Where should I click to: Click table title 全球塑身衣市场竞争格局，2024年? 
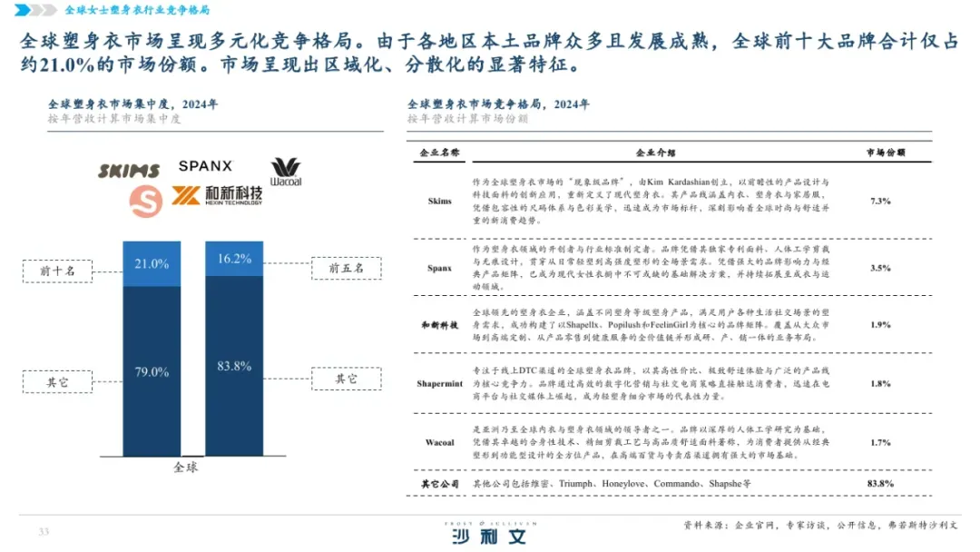coord(498,104)
